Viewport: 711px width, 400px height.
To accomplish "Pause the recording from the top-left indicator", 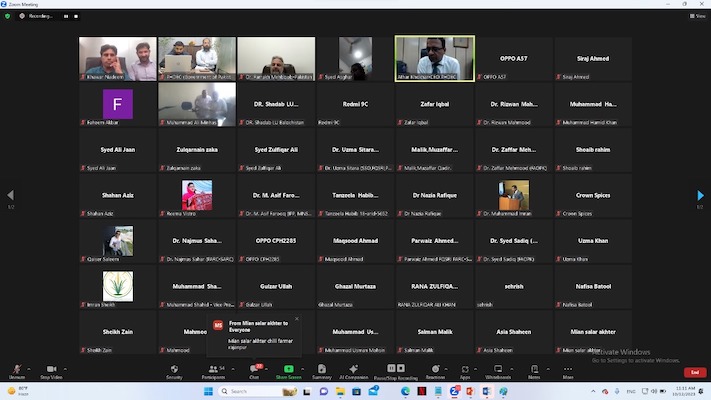I will [x=66, y=16].
